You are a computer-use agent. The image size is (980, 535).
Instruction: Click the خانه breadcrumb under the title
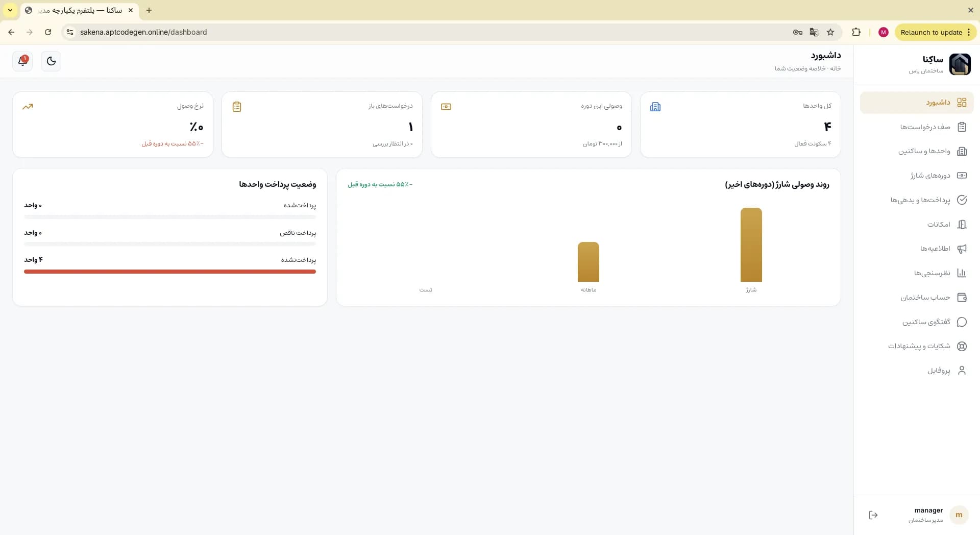[836, 68]
